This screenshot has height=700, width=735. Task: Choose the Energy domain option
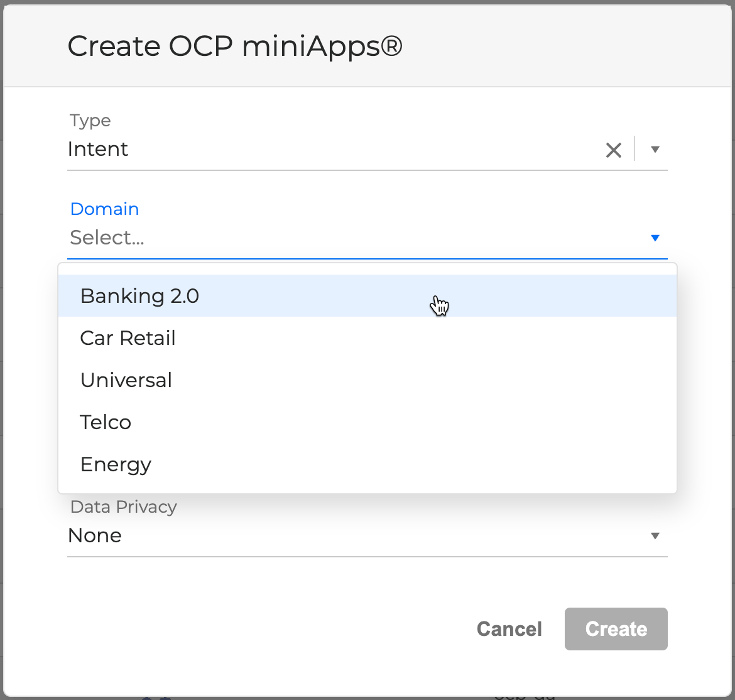(x=116, y=464)
